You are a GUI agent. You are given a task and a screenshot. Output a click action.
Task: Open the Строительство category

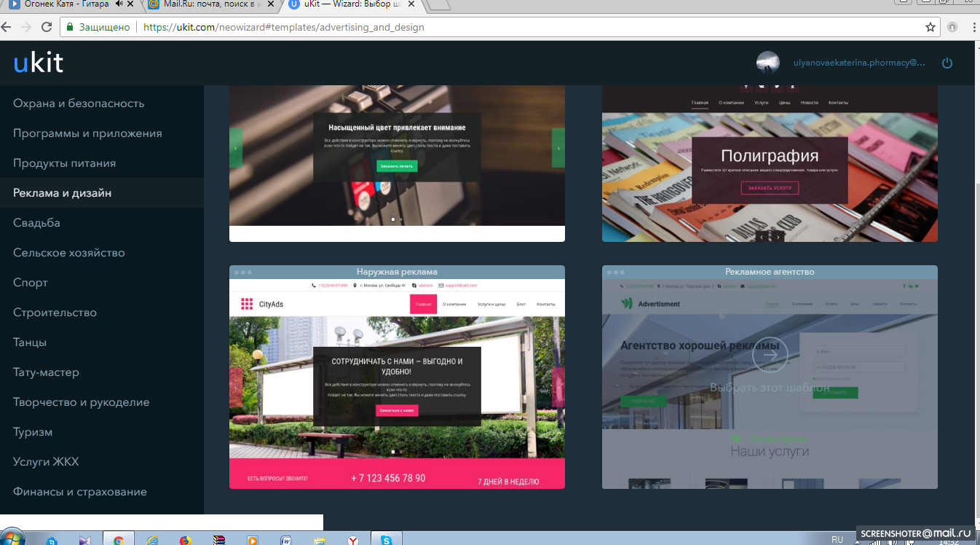coord(55,313)
